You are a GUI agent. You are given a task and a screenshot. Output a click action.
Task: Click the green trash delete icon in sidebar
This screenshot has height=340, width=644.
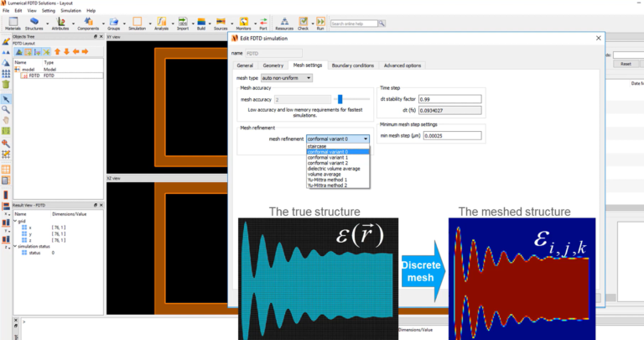(x=6, y=84)
